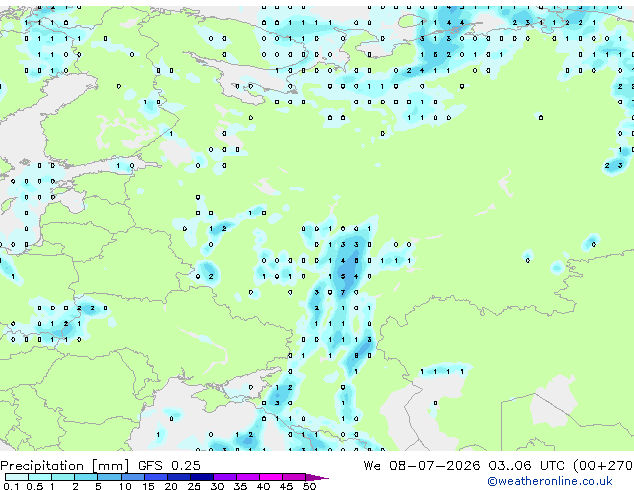634x490 pixels.
Task: Click the '15' legend label
Action: point(148,486)
